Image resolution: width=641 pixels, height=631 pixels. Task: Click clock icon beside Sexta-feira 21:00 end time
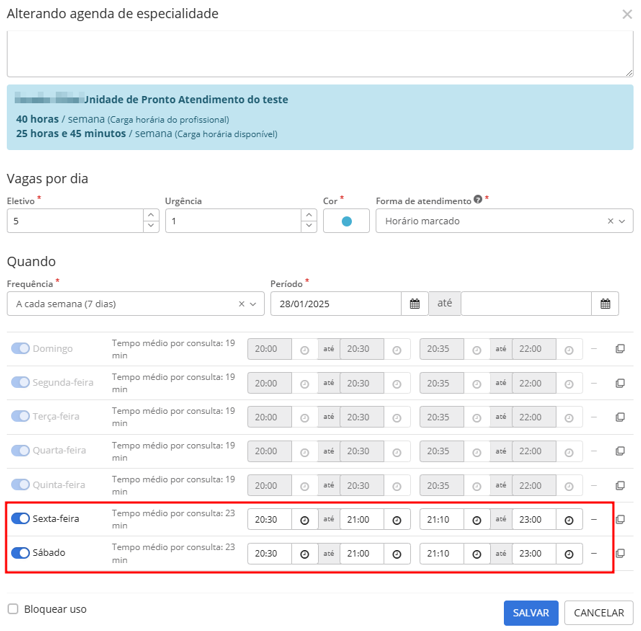click(x=397, y=520)
